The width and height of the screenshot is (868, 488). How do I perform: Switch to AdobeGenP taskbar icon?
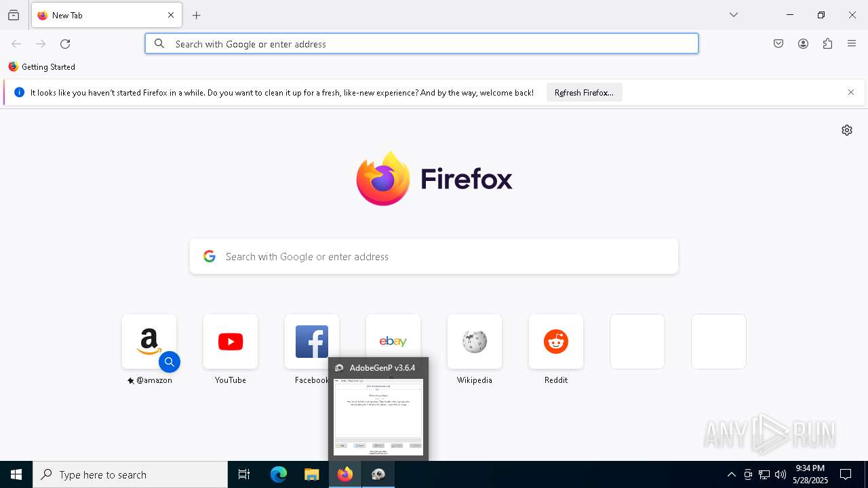(378, 474)
